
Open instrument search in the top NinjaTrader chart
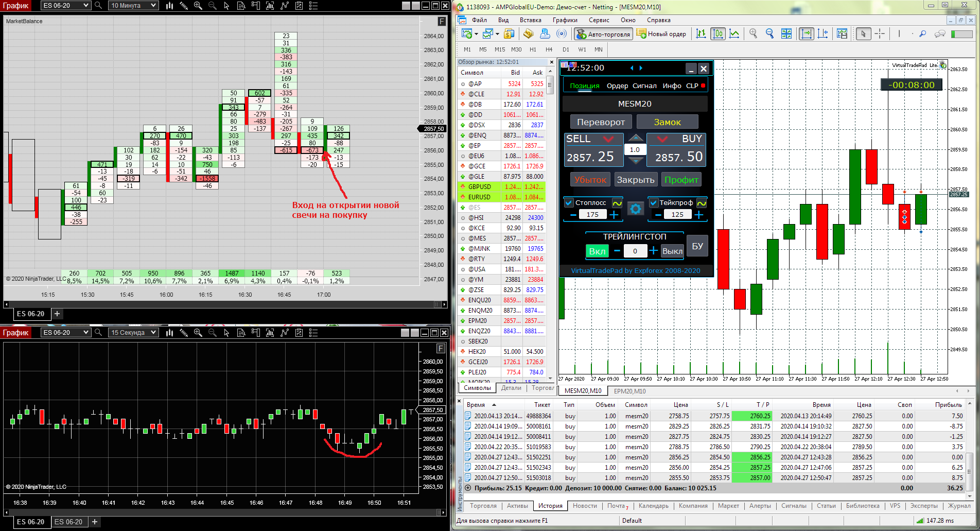coord(98,6)
